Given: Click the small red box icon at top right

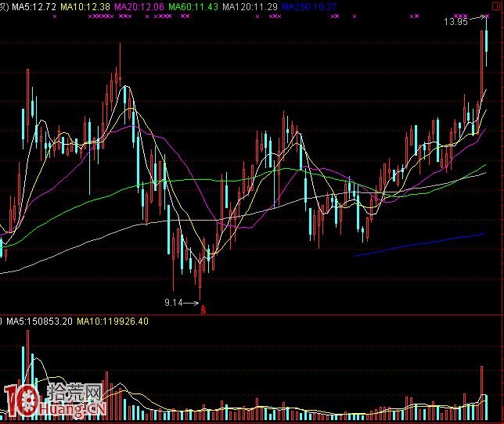Looking at the screenshot, I should click(497, 6).
